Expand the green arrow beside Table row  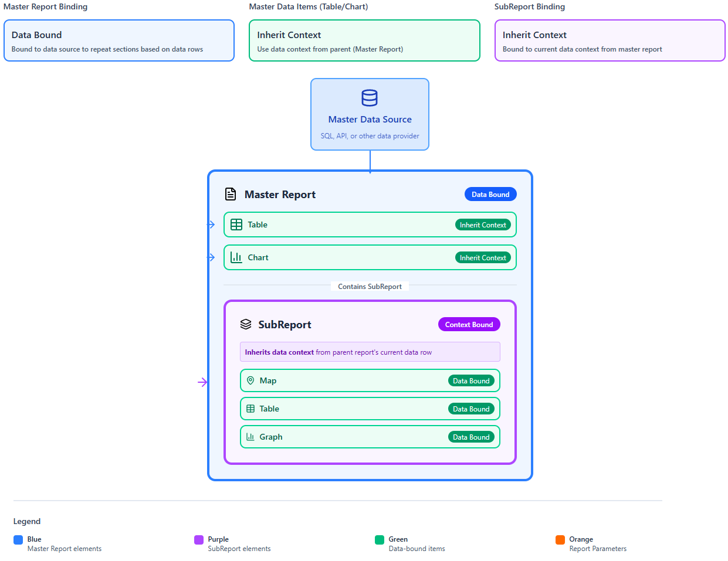coord(211,225)
